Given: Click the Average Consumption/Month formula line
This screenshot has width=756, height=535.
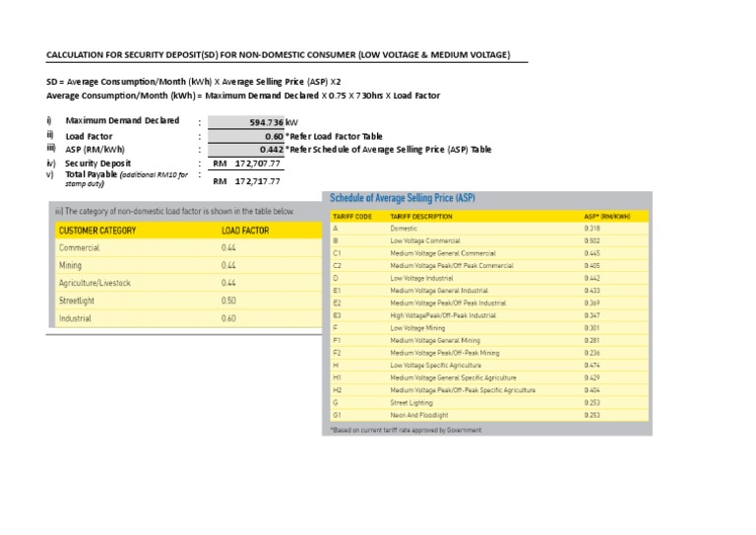Looking at the screenshot, I should [243, 96].
